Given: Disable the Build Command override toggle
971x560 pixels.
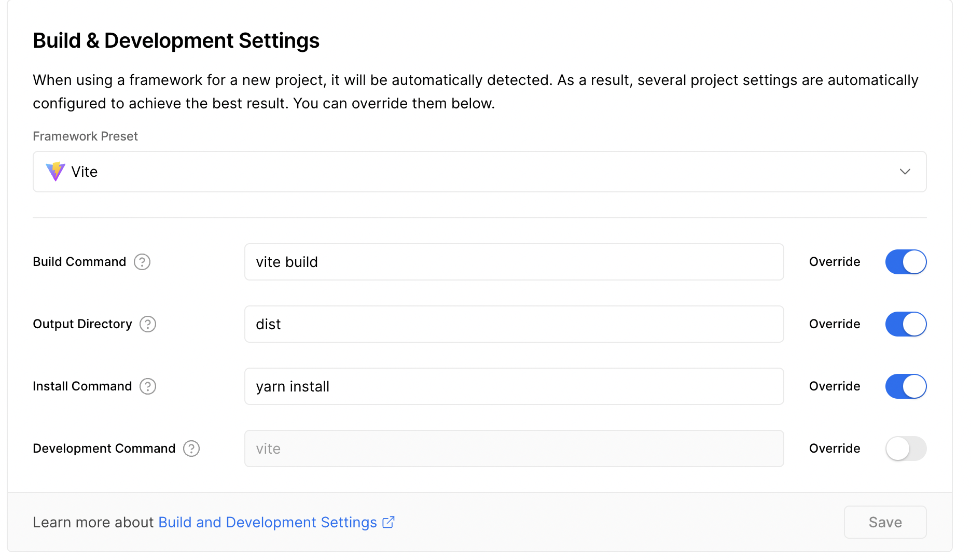Looking at the screenshot, I should [906, 262].
